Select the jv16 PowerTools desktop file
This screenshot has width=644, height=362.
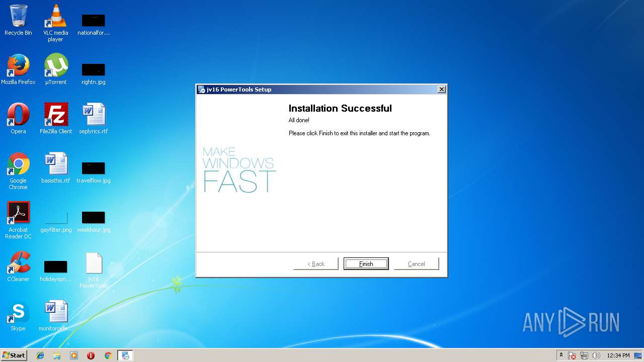point(94,270)
